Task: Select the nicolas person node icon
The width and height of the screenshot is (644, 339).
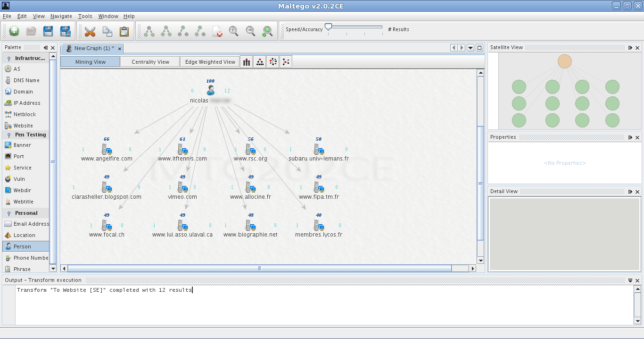Action: [211, 90]
